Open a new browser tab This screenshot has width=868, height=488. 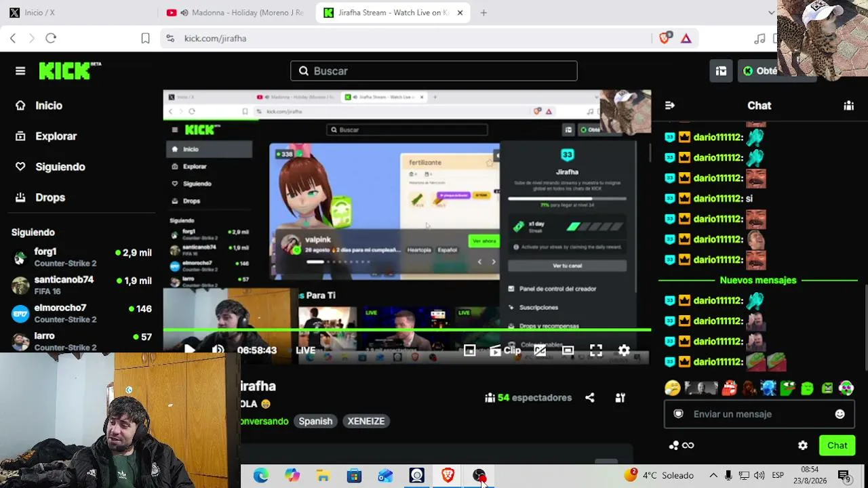pyautogui.click(x=484, y=12)
